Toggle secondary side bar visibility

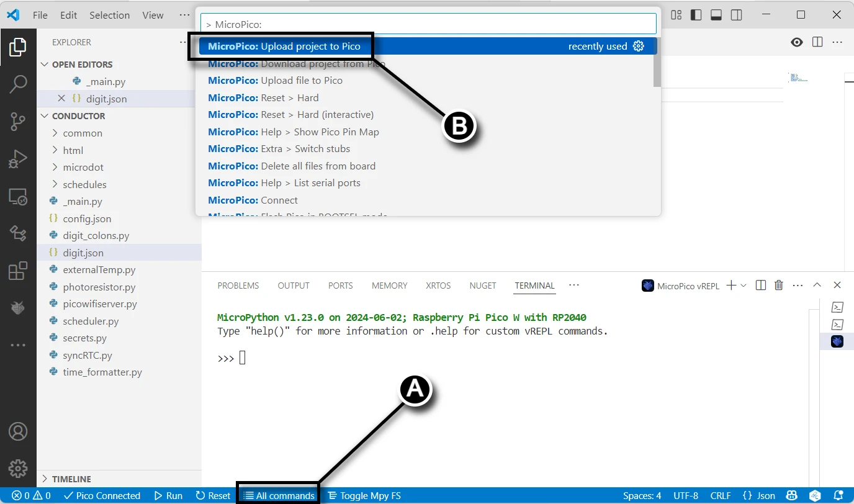735,15
